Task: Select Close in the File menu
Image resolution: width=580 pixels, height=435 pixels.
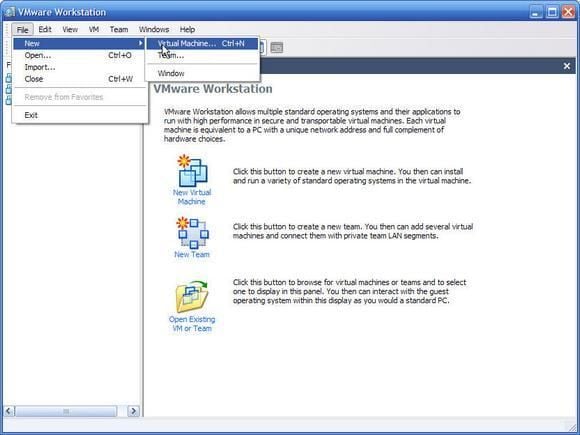Action: [x=80, y=79]
